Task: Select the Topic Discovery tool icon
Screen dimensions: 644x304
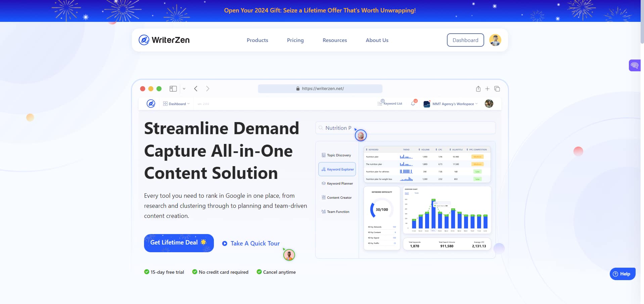Action: pyautogui.click(x=324, y=155)
